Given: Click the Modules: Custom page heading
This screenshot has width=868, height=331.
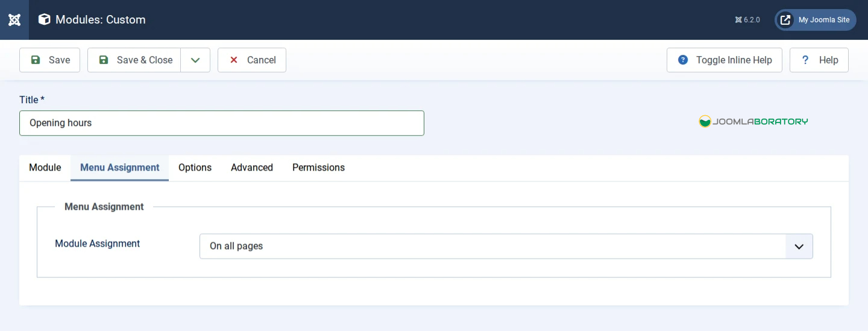Looking at the screenshot, I should [101, 20].
